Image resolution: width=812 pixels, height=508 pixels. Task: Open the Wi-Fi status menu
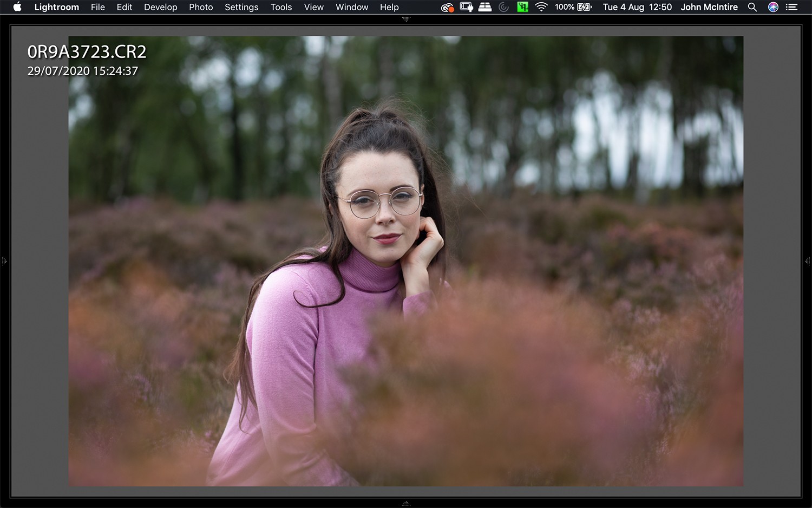[541, 7]
